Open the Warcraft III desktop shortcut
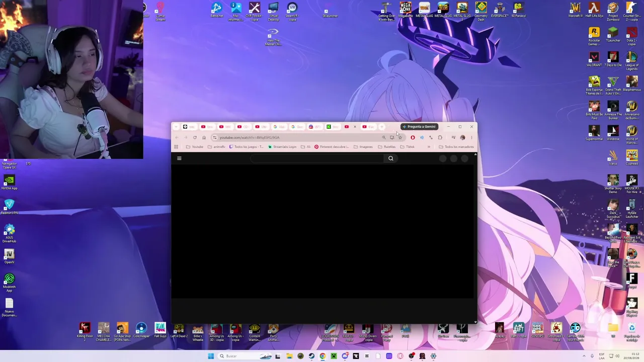Image resolution: width=644 pixels, height=362 pixels. tap(575, 10)
